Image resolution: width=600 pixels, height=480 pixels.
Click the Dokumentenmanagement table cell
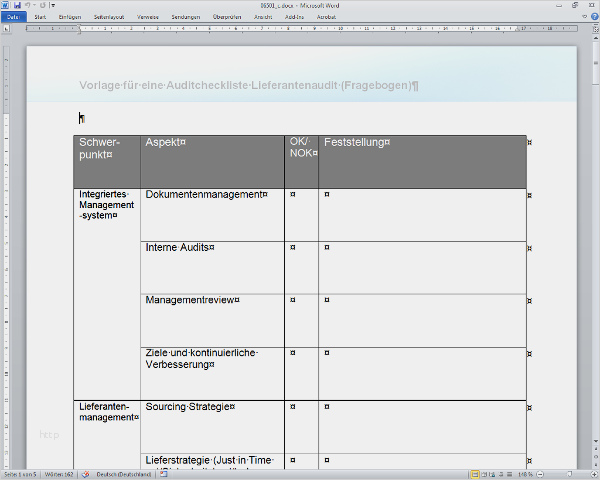[x=205, y=195]
